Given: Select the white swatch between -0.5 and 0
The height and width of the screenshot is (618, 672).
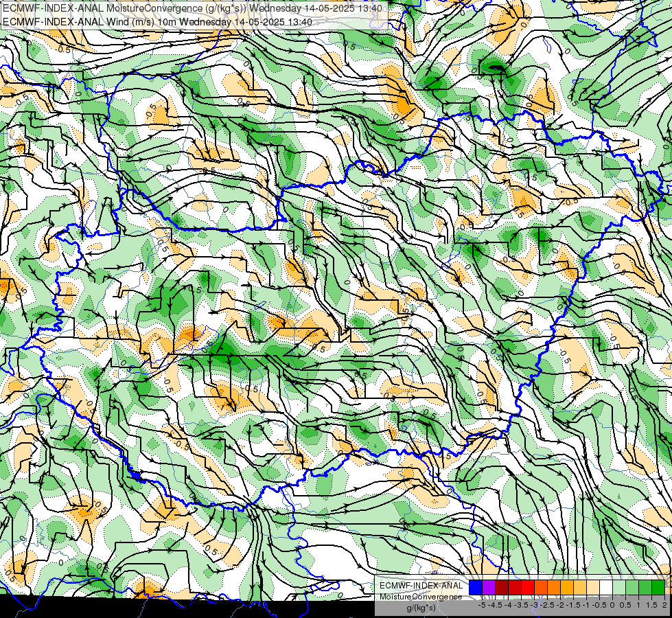Looking at the screenshot, I should tap(606, 588).
